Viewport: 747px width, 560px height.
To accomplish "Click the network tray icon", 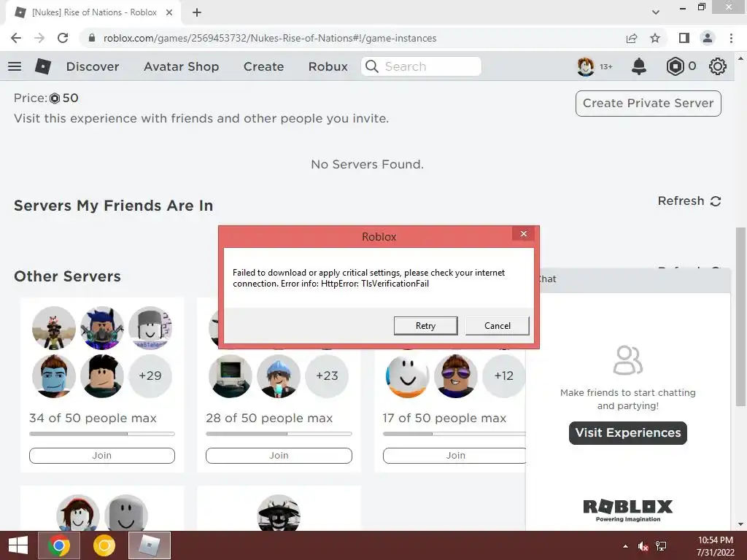I will point(661,546).
